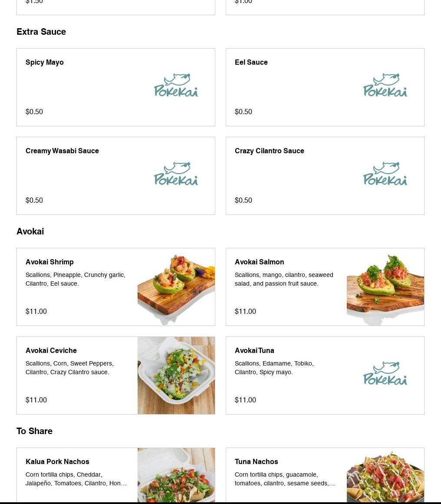Open the Tuna Nachos photo

click(x=385, y=475)
